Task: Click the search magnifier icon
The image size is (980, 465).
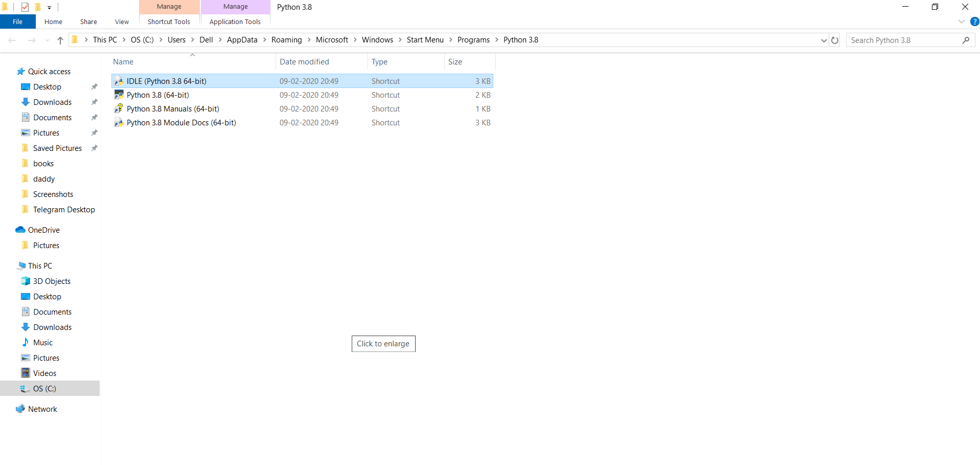Action: tap(966, 40)
